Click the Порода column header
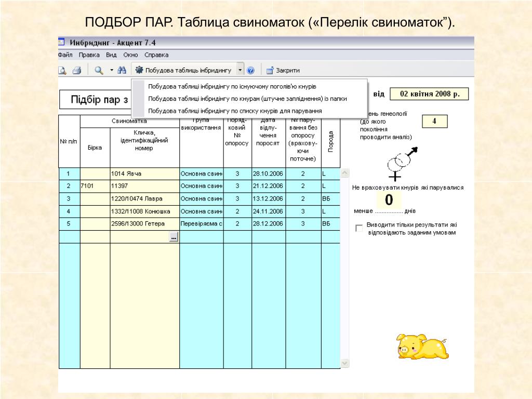 point(330,142)
